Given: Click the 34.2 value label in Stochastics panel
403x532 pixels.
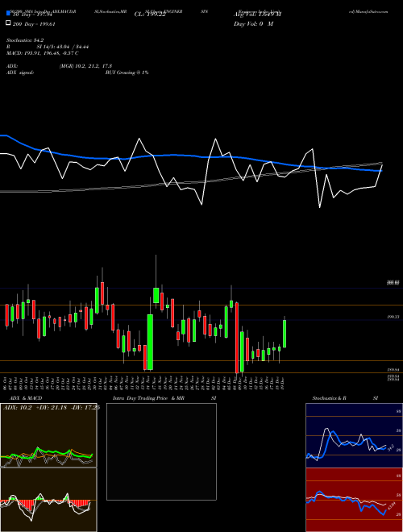Looking at the screenshot, I should click(390, 448).
